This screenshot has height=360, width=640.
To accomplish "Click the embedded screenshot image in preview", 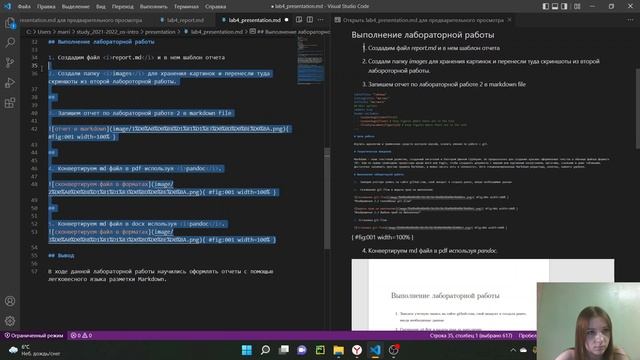I will [x=482, y=161].
